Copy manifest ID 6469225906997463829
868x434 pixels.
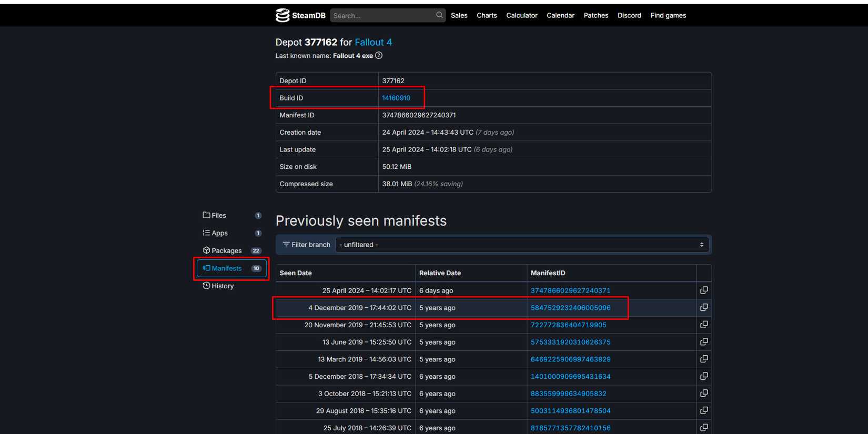coord(704,359)
